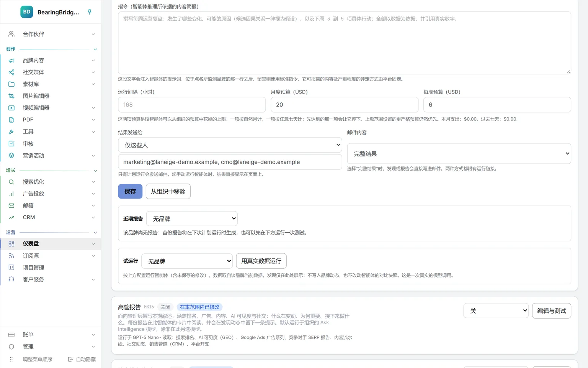Click the checkbox icon for 审核
The width and height of the screenshot is (588, 368).
tap(11, 144)
